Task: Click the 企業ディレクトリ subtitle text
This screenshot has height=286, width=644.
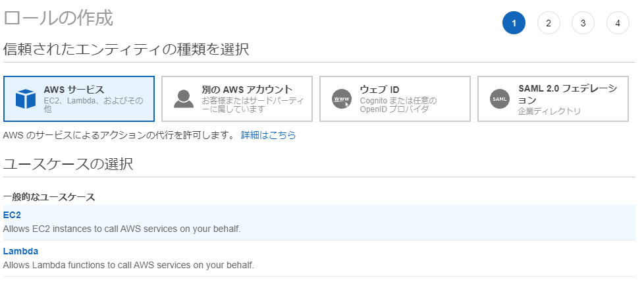Action: 549,111
